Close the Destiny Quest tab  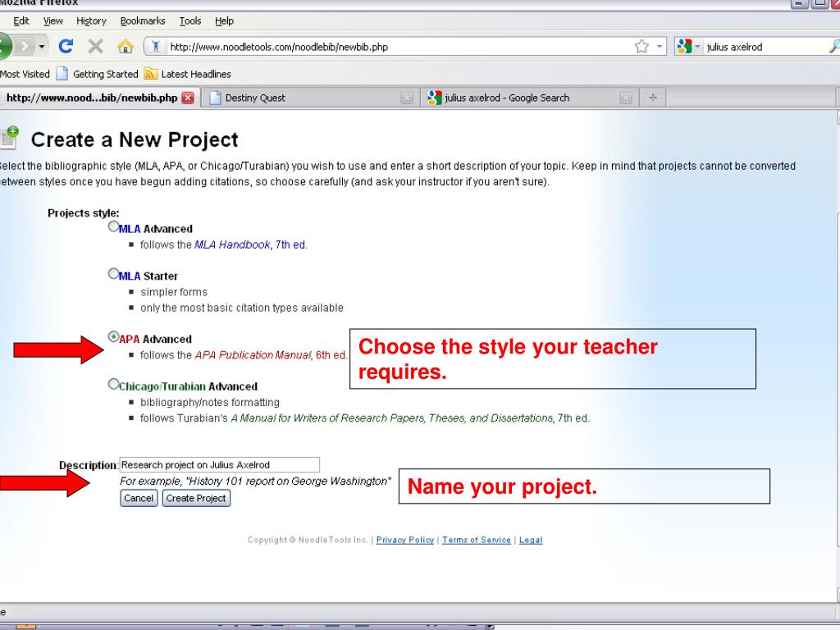(407, 98)
